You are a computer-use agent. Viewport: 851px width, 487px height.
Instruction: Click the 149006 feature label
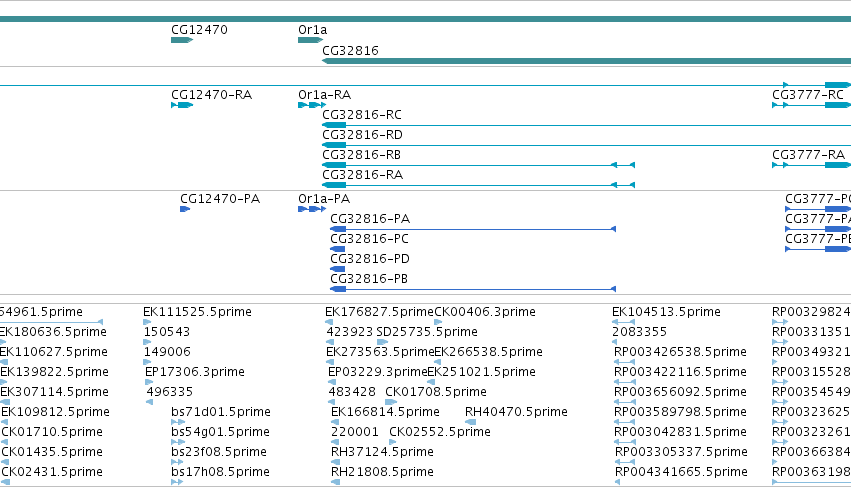pos(167,352)
